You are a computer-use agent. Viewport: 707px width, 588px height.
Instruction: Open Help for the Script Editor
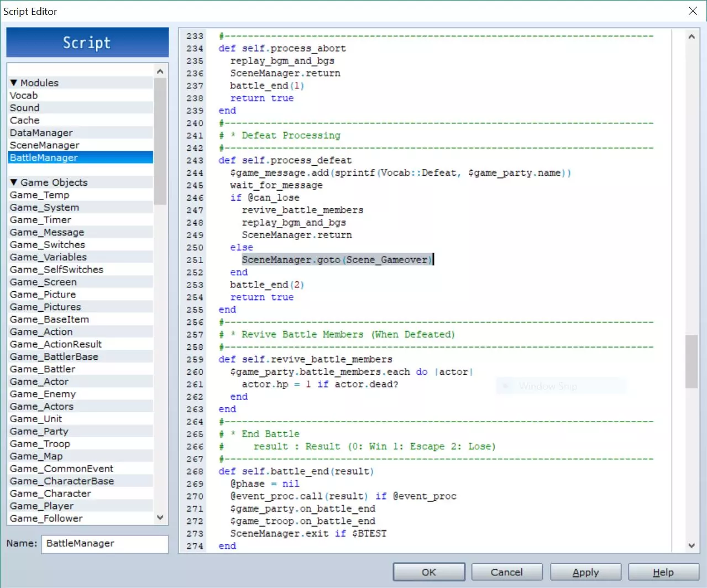coord(663,573)
